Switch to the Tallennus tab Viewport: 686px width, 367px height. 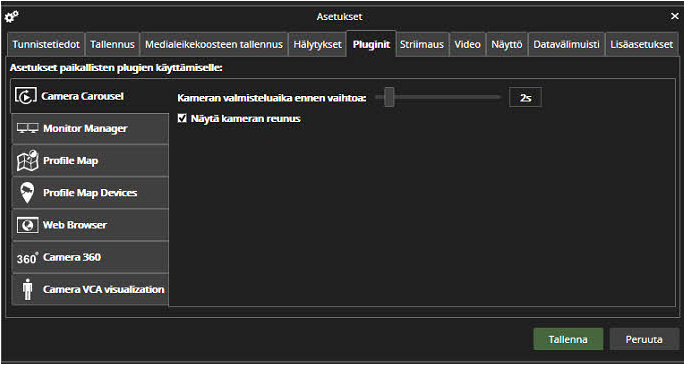click(x=112, y=44)
